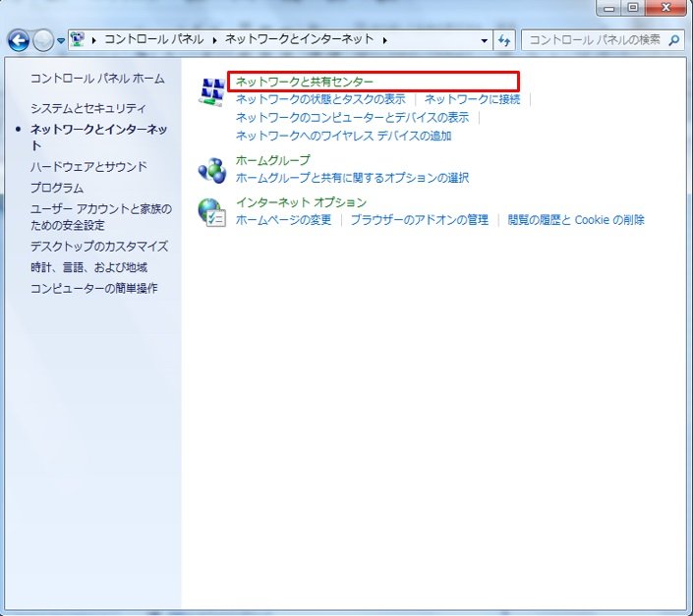The image size is (693, 616).
Task: Expand the address bar history dropdown
Action: pyautogui.click(x=485, y=40)
